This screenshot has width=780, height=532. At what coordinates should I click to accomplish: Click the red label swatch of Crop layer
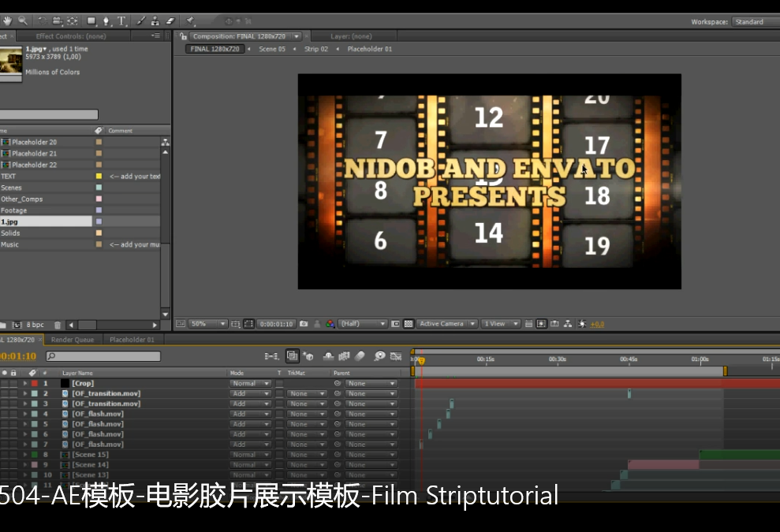35,383
